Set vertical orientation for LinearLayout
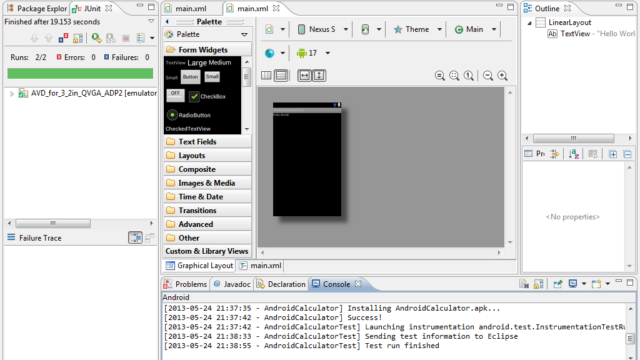This screenshot has width=640, height=360. tap(281, 76)
